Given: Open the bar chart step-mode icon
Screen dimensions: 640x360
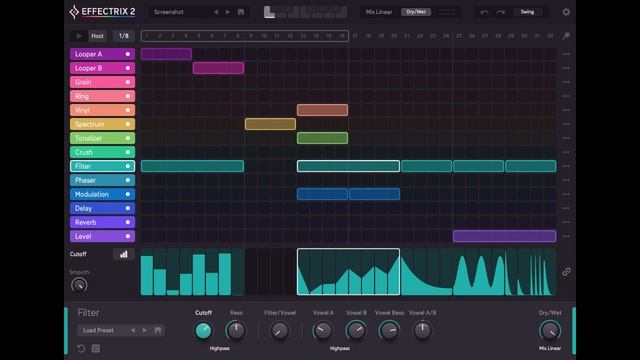Looking at the screenshot, I should (x=124, y=254).
